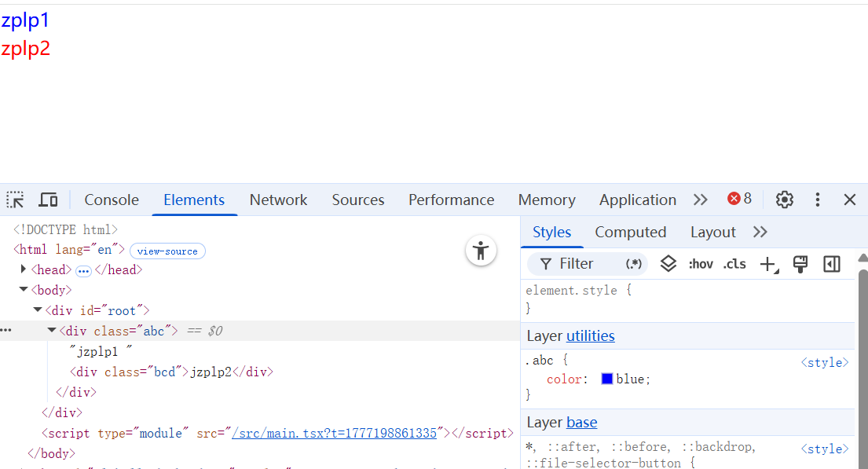Collapse the div class="abc" node
Viewport: 868px width, 469px height.
[52, 330]
